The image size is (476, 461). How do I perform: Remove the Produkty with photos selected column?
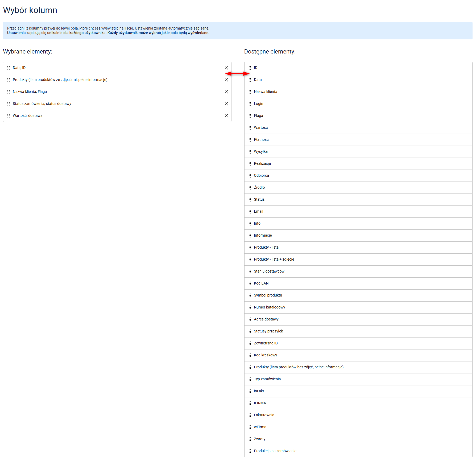tap(226, 80)
